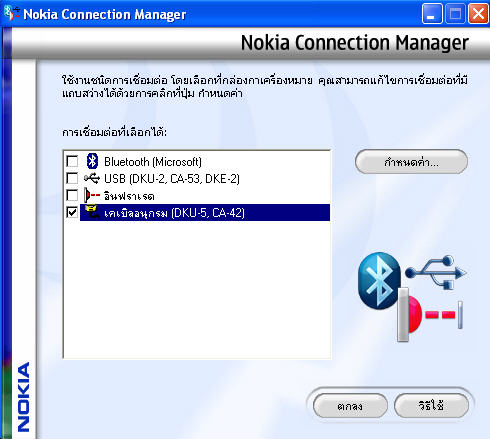Minimize the Nokia Connection Manager window
The height and width of the screenshot is (439, 490).
(x=432, y=14)
